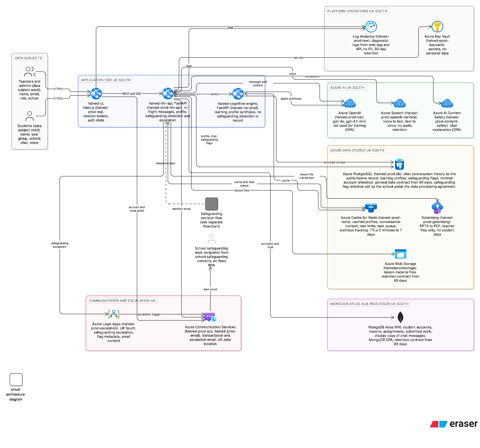480x448 pixels.
Task: Click the 'voice' connector label
Action: coord(293,74)
